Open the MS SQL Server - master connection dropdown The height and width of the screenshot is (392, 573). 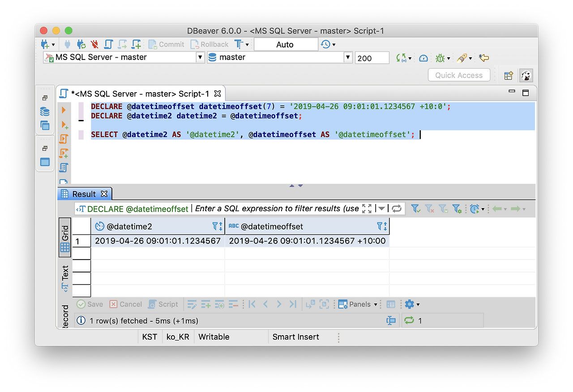(x=199, y=57)
